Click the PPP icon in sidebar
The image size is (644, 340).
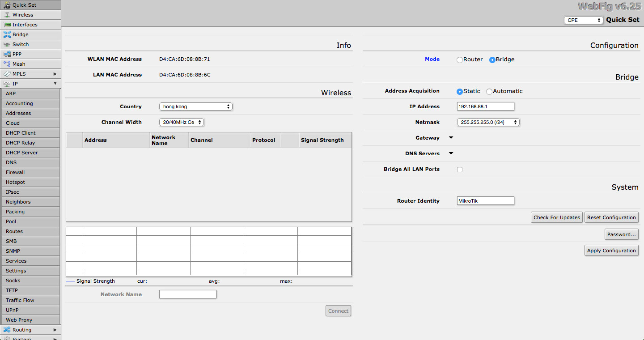pos(7,54)
